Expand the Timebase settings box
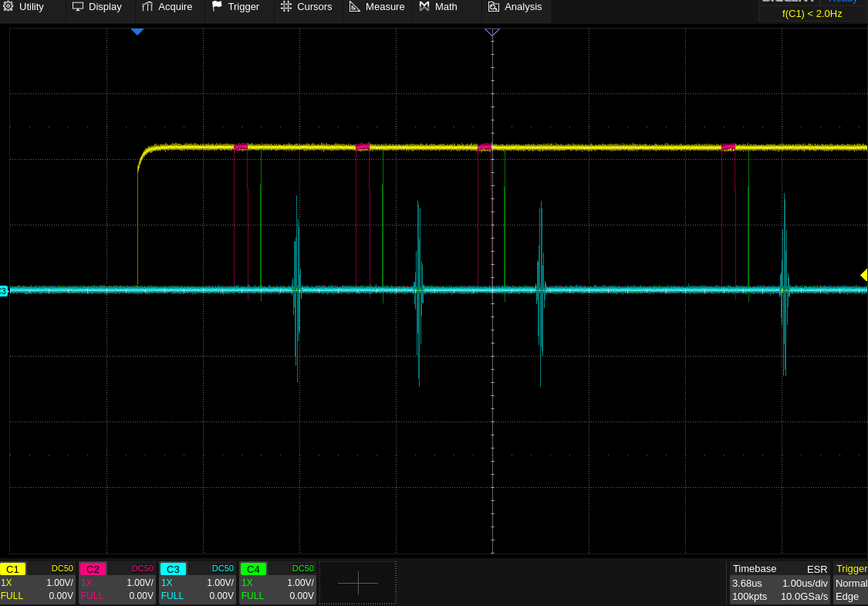The height and width of the screenshot is (606, 868). click(779, 583)
